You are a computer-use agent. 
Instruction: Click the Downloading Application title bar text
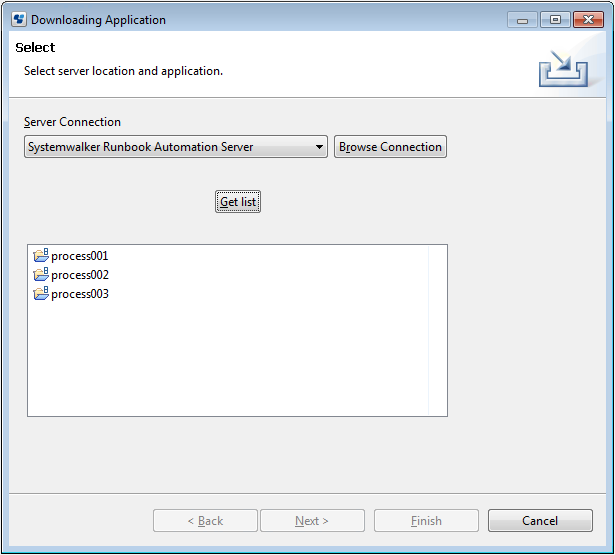pyautogui.click(x=98, y=20)
